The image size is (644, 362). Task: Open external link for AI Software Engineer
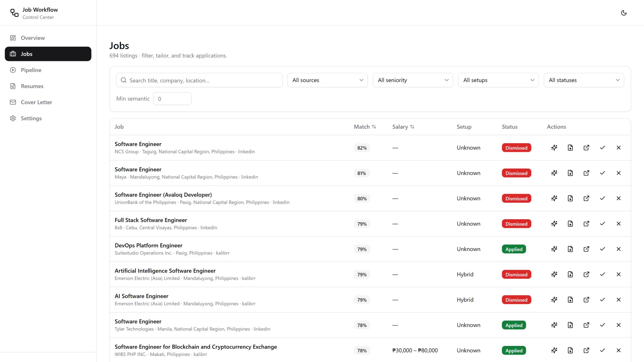(586, 300)
